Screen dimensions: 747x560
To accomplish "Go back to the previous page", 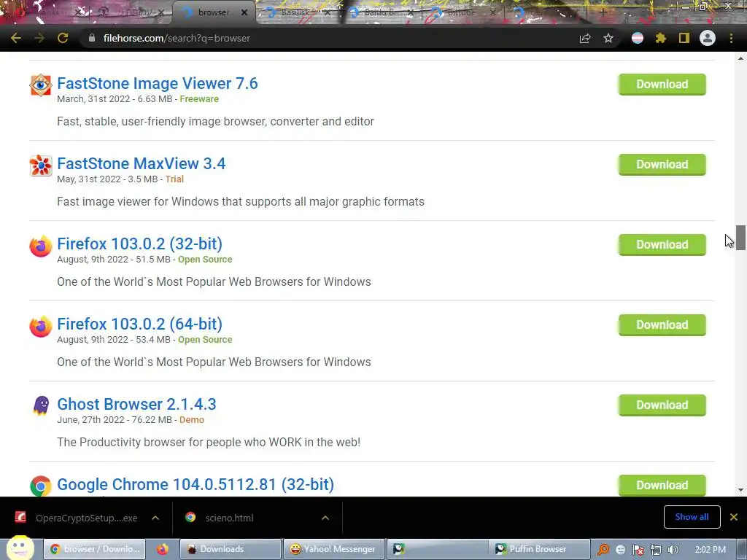I will coord(16,38).
